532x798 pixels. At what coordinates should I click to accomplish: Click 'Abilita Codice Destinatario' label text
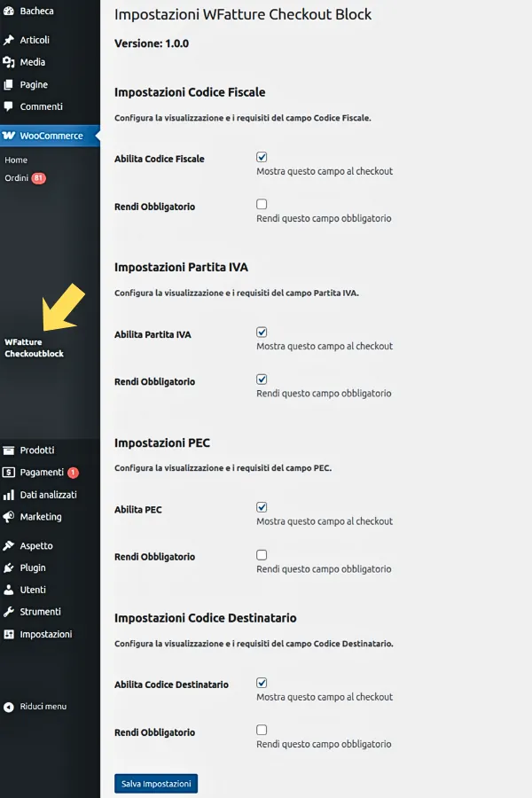coord(171,685)
